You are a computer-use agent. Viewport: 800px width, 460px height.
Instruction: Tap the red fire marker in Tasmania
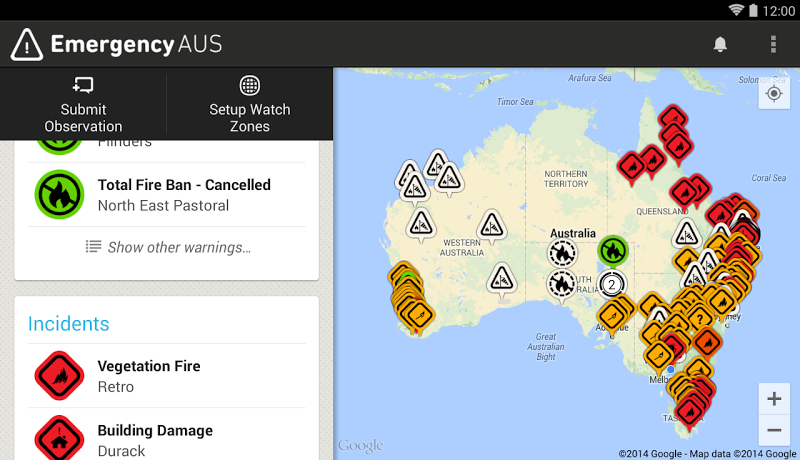tap(690, 411)
